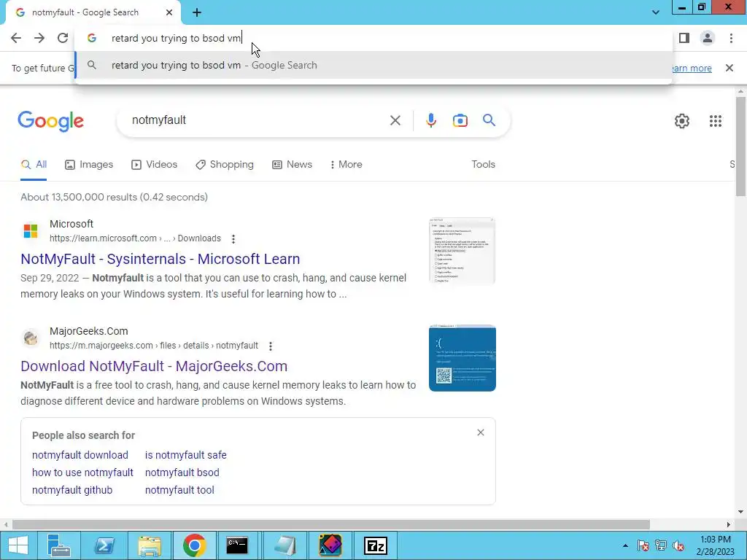The height and width of the screenshot is (560, 747).
Task: Open Command Prompt from the taskbar
Action: click(237, 545)
